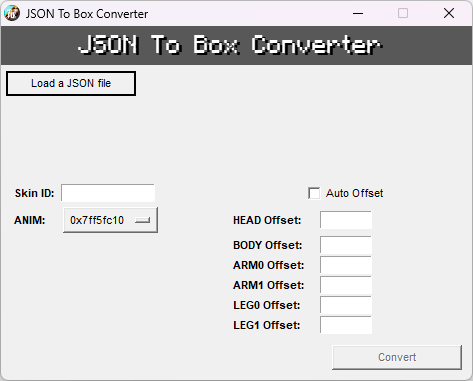The image size is (473, 381).
Task: Focus the Skin ID input field
Action: tap(108, 193)
